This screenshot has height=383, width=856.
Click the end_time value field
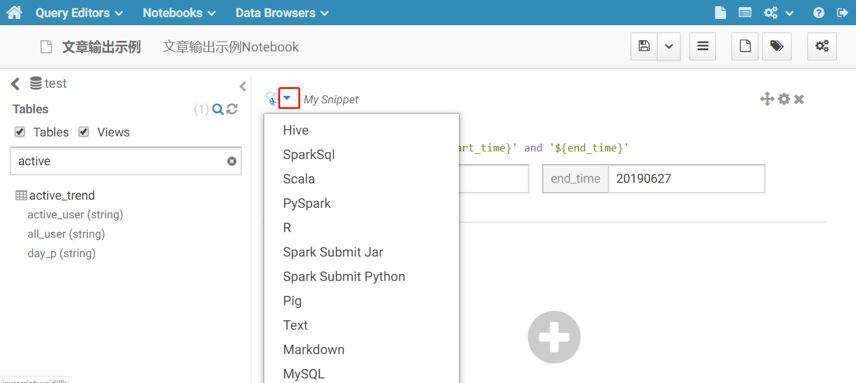pos(686,178)
